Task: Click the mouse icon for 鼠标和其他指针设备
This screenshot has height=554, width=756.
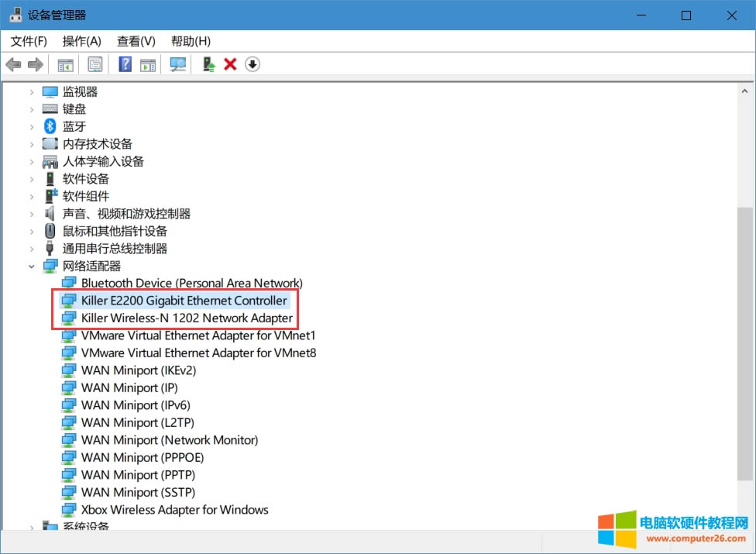Action: (x=50, y=231)
